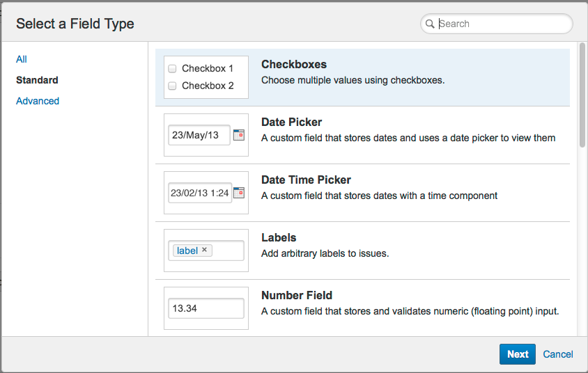Tick the Checkbox 1 box
Viewport: 588px width, 373px height.
tap(172, 69)
